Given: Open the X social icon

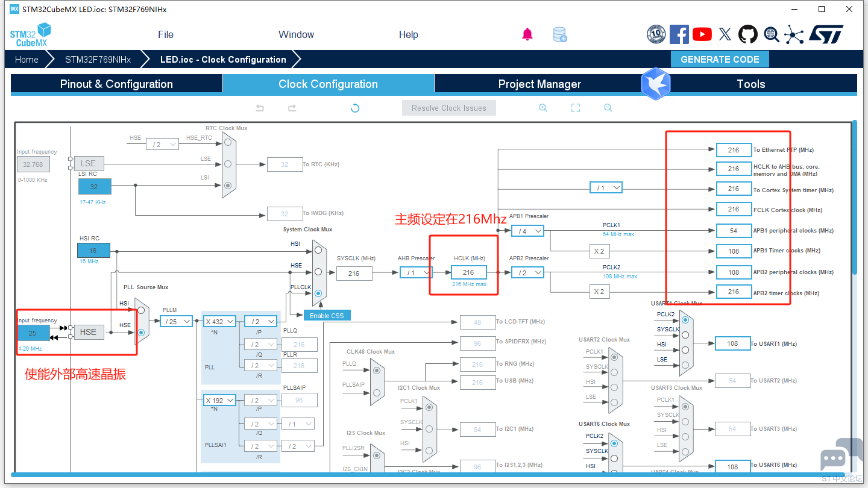Looking at the screenshot, I should [725, 34].
